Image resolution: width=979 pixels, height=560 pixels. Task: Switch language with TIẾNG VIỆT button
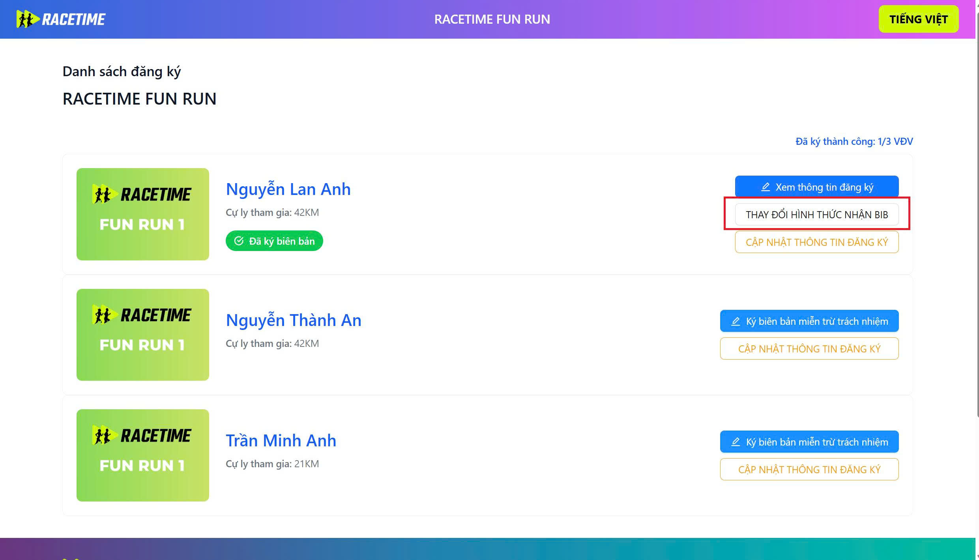[919, 19]
